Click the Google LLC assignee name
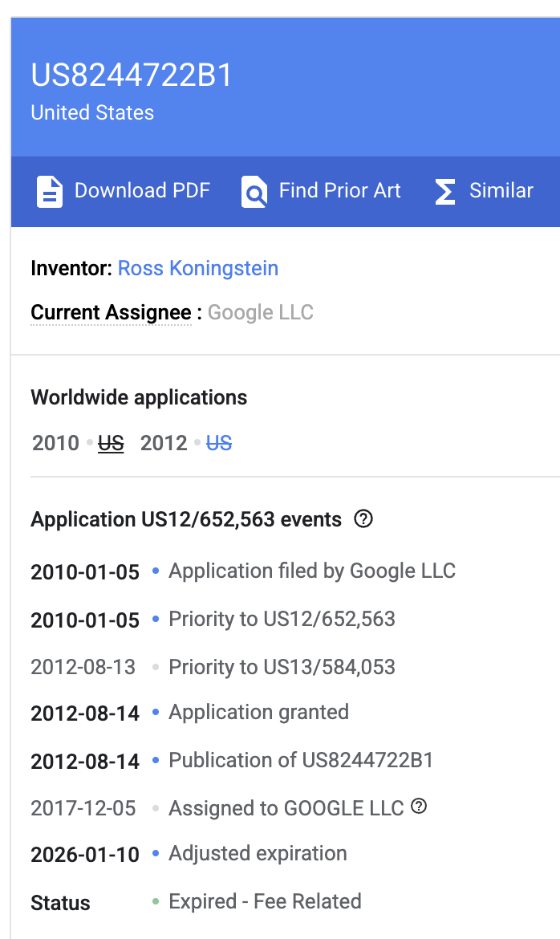 click(x=261, y=313)
